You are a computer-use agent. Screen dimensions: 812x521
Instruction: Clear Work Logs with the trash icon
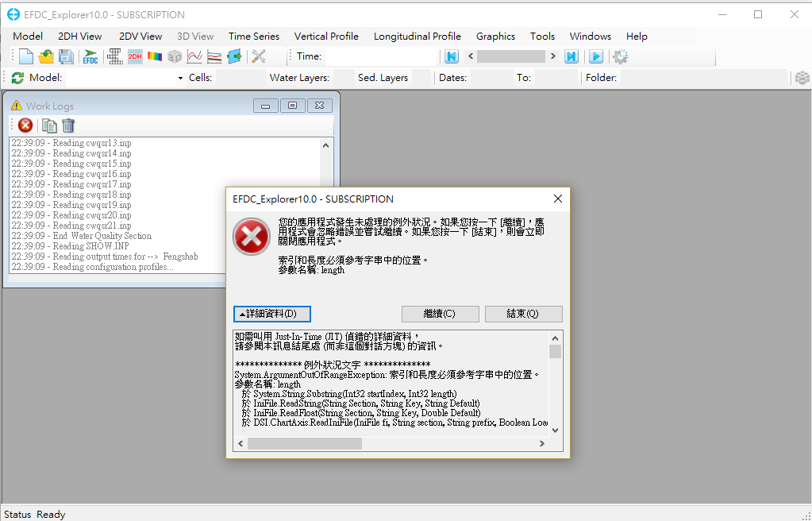68,125
